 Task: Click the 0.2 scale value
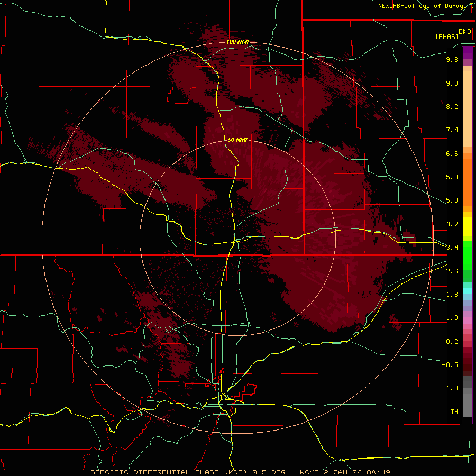point(452,342)
